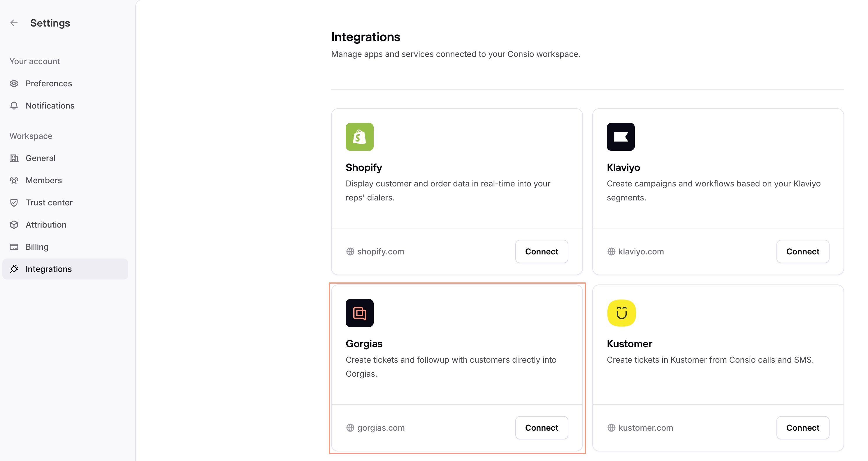This screenshot has width=868, height=461.
Task: Connect the Kustomer integration
Action: coord(802,428)
